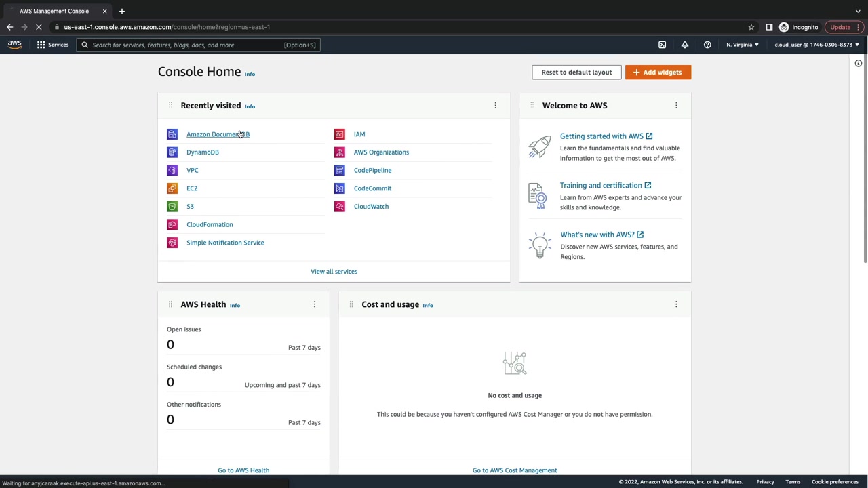Click the CloudFormation service icon
Viewport: 868px width, 488px height.
click(x=172, y=224)
